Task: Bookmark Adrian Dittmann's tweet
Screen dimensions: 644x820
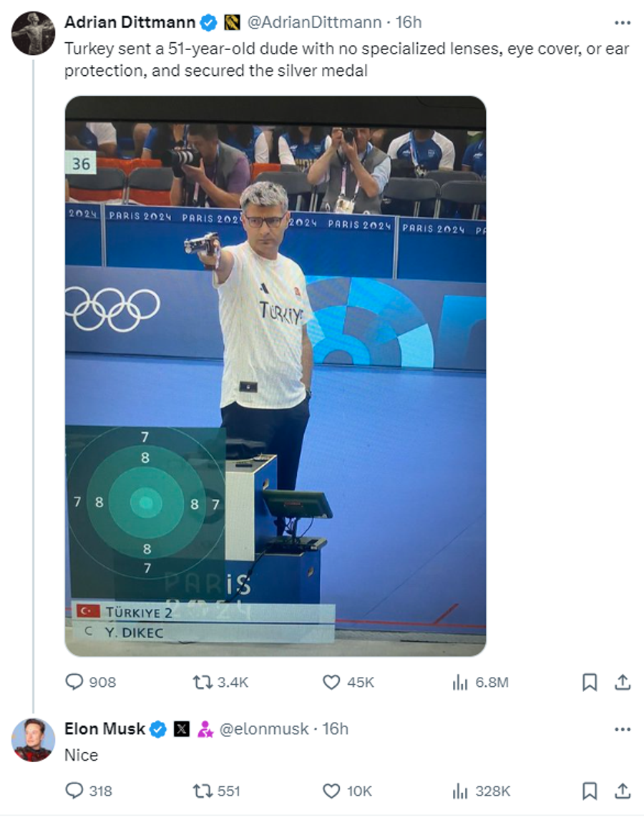Action: [590, 681]
